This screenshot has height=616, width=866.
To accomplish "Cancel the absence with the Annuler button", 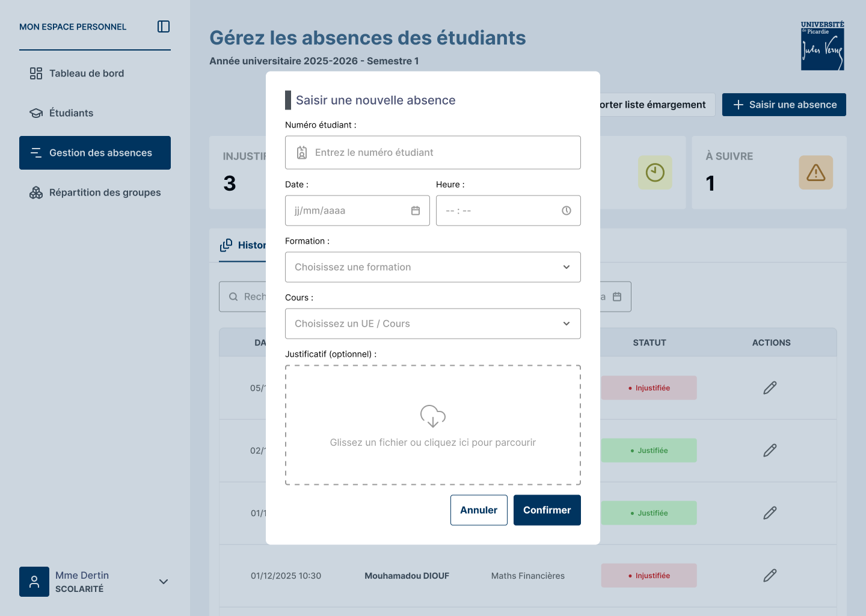I will 479,510.
